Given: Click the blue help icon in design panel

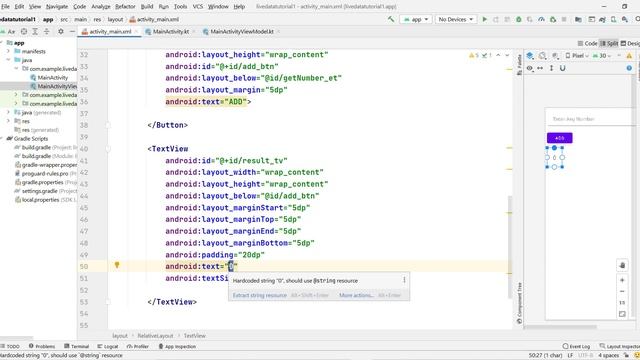Looking at the screenshot, I should coord(629,68).
